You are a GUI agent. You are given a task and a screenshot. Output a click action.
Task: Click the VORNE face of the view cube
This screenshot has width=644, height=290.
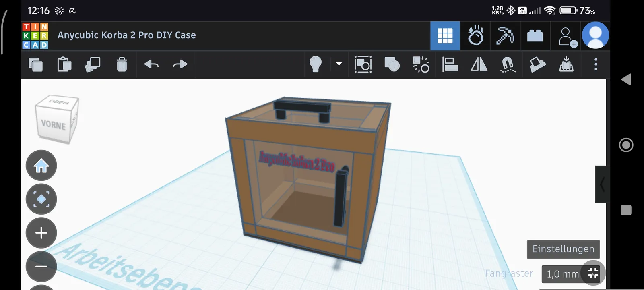53,124
